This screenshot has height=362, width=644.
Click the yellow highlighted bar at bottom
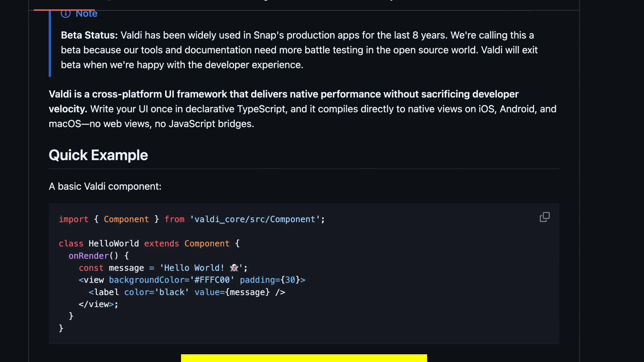304,359
